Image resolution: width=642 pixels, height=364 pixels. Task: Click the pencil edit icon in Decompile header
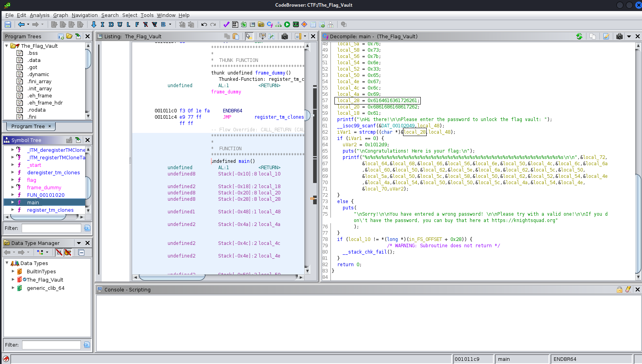coord(606,36)
